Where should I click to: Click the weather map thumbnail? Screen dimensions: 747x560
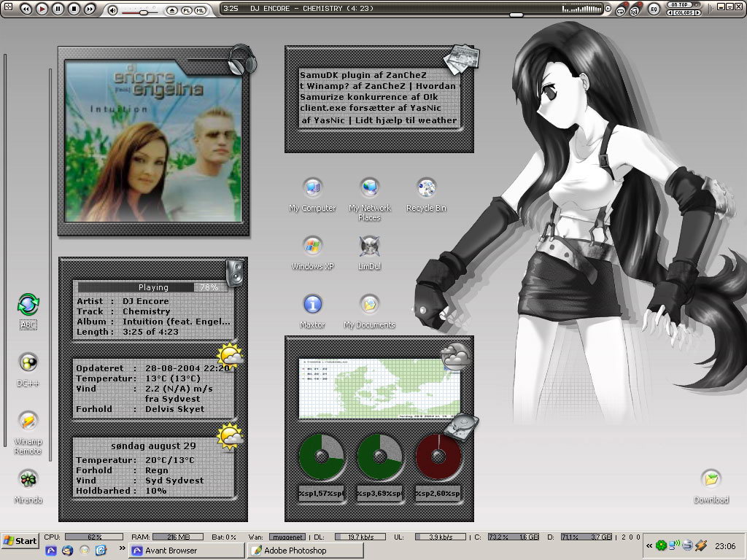[379, 389]
